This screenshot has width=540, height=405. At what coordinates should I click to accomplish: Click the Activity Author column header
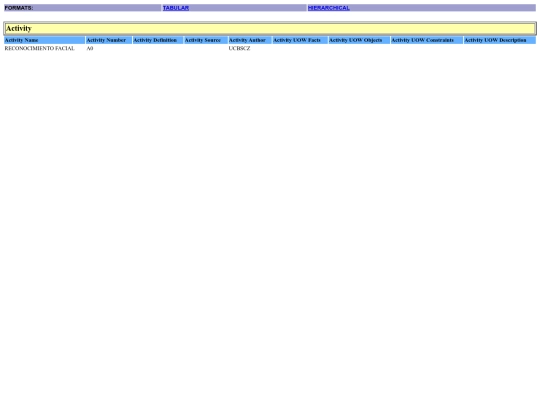pos(250,40)
